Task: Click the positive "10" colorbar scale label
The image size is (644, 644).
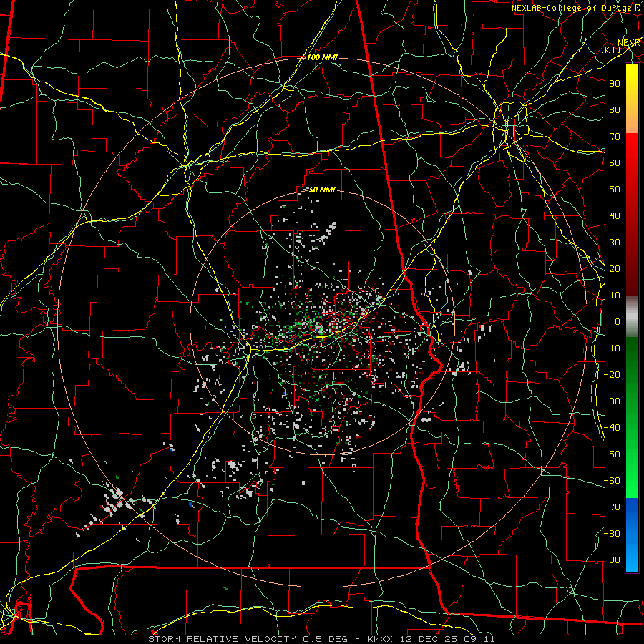Action: (x=615, y=296)
